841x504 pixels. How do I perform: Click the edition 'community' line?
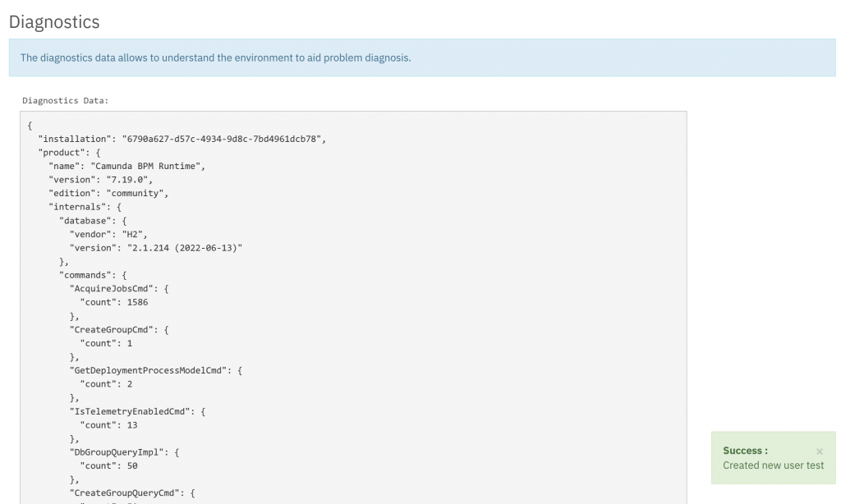108,193
